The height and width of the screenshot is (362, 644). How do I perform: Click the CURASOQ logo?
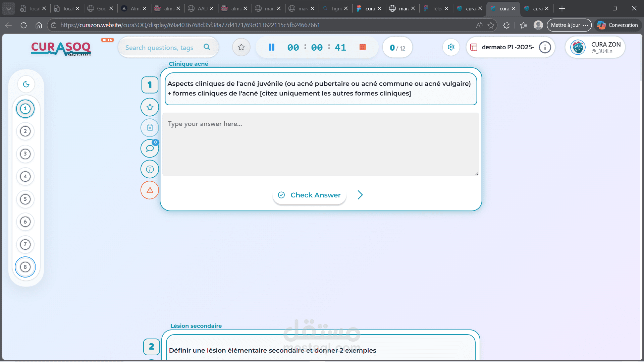(x=61, y=48)
